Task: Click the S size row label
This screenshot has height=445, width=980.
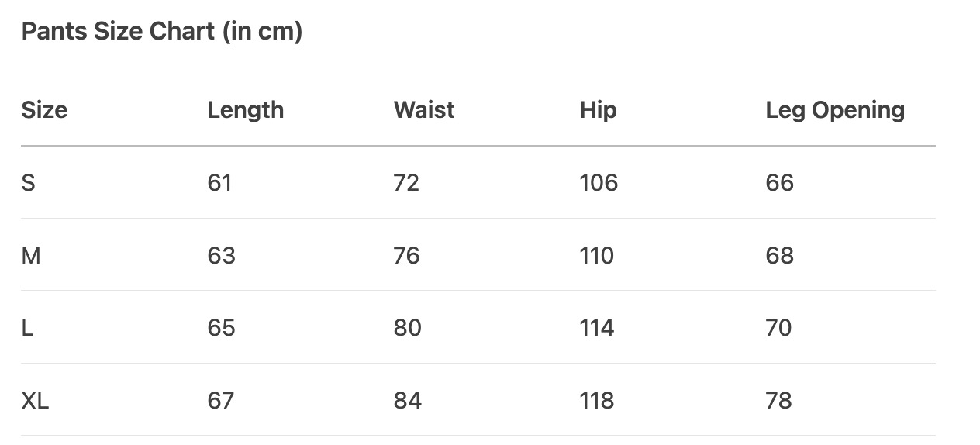Action: pyautogui.click(x=29, y=183)
